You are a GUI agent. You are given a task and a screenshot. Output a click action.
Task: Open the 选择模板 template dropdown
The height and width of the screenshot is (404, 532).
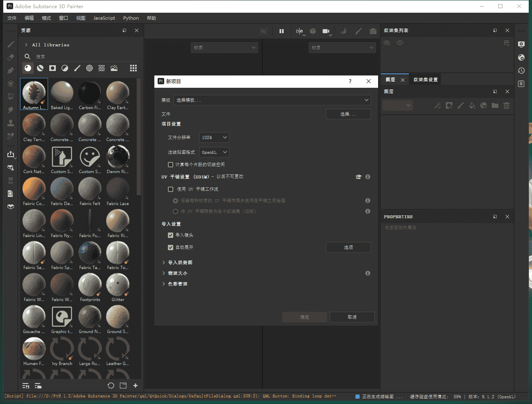pyautogui.click(x=272, y=100)
